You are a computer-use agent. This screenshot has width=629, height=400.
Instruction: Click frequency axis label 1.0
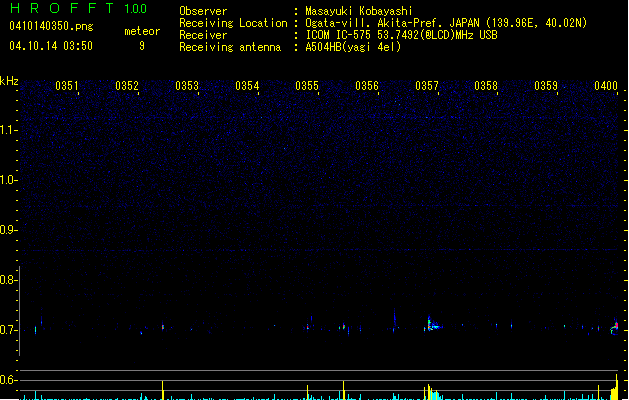coord(8,180)
